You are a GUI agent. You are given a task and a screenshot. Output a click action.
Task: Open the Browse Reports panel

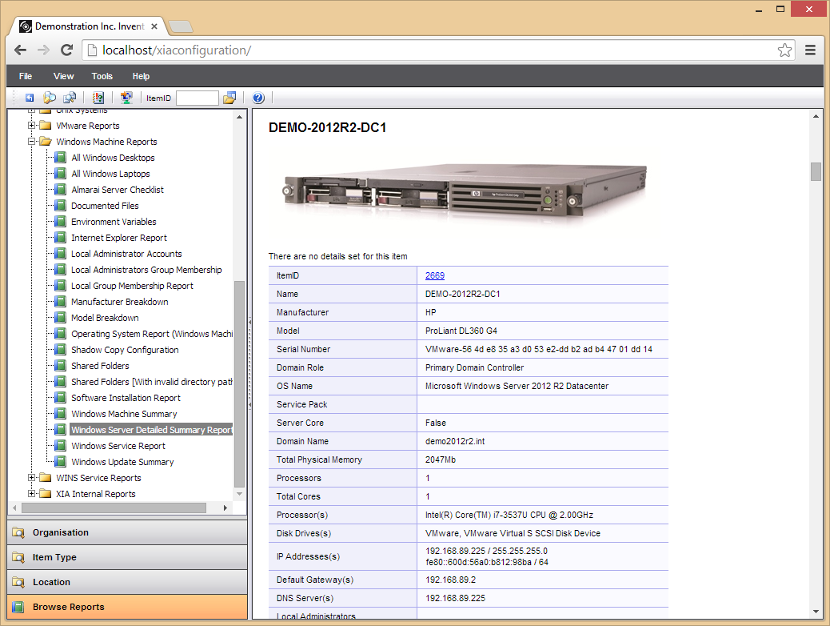(127, 606)
